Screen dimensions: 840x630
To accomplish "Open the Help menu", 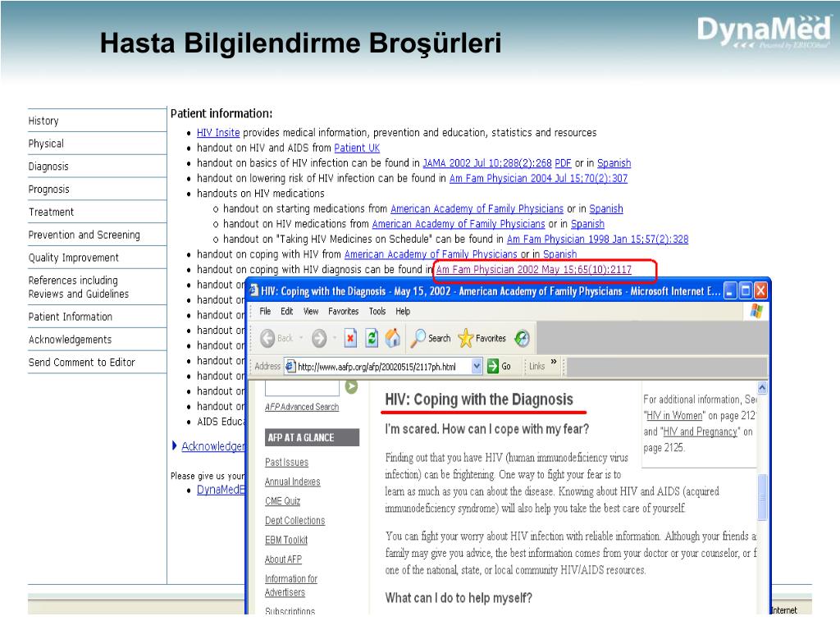I will (x=403, y=311).
